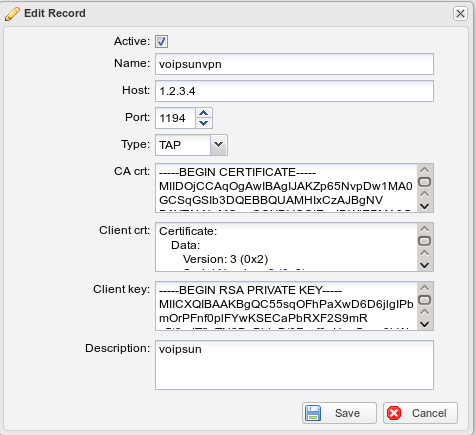
Task: Decrease the Port value with down arrow
Action: (x=204, y=123)
